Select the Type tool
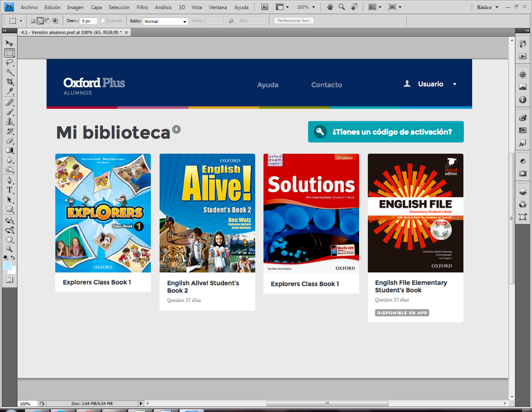This screenshot has height=412, width=532. coord(10,190)
